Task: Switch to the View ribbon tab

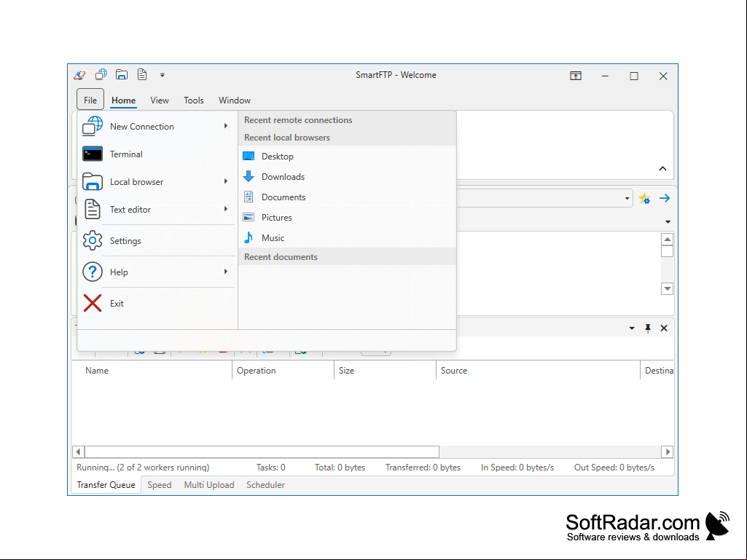Action: pyautogui.click(x=160, y=100)
